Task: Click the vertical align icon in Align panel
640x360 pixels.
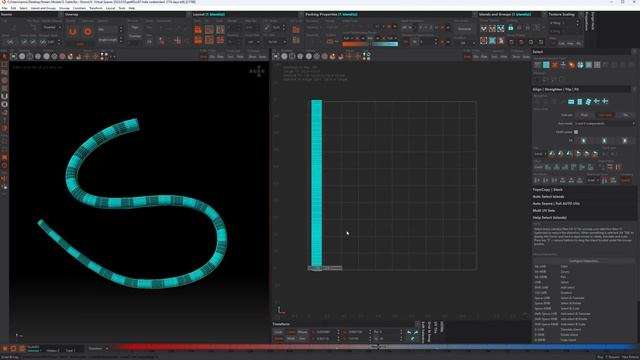Action: [580, 102]
